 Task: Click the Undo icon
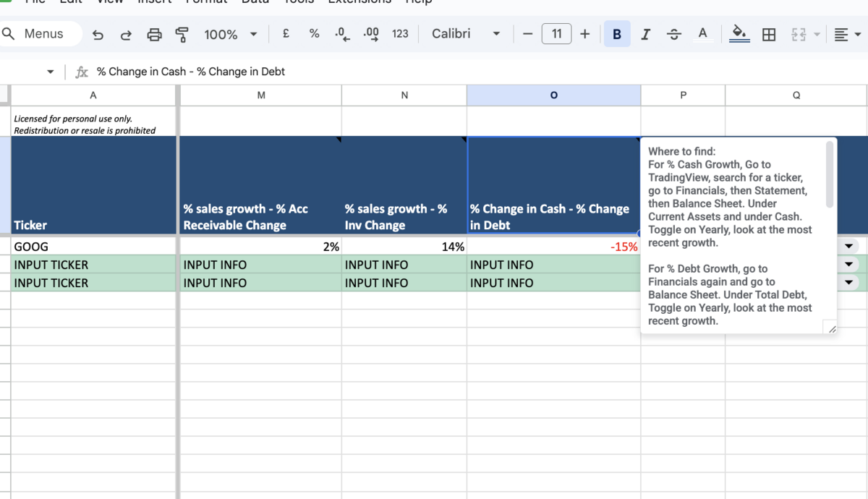[98, 34]
